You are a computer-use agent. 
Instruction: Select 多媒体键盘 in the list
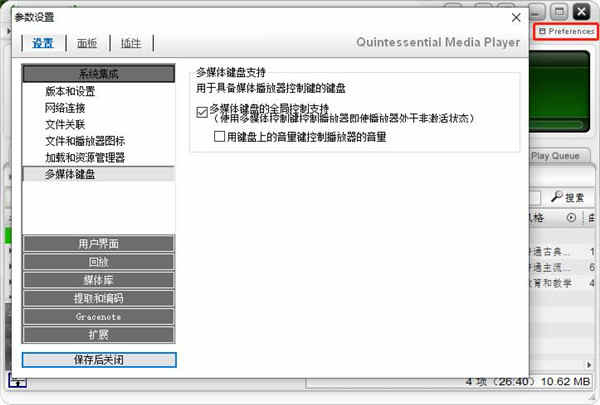(x=99, y=174)
